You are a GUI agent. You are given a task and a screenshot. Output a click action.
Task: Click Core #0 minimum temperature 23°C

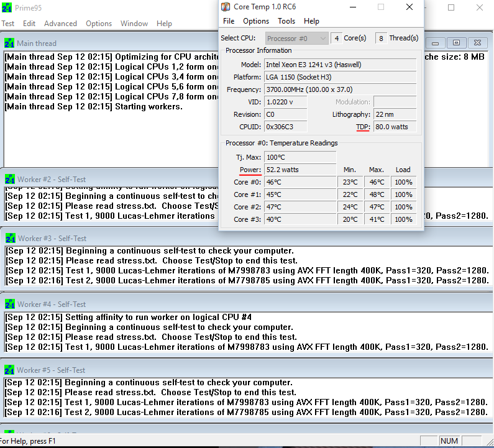pos(350,182)
